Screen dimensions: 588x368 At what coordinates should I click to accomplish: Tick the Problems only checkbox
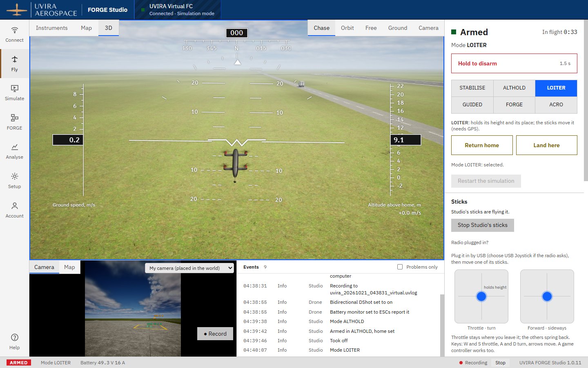click(400, 267)
